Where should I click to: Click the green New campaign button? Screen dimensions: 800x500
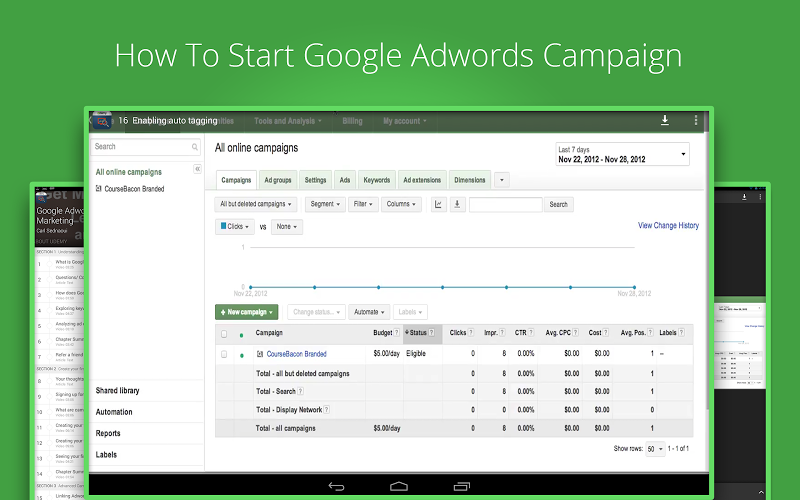(246, 312)
